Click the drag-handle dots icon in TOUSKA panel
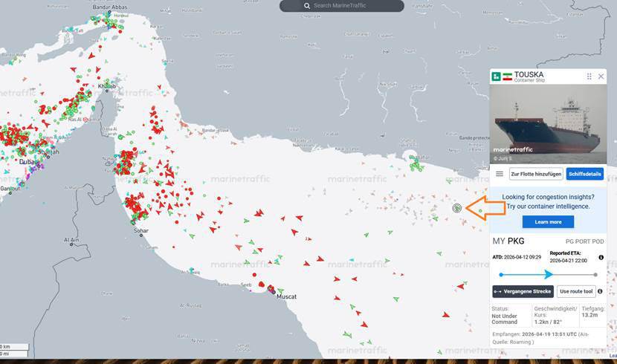This screenshot has width=617, height=364. pos(589,77)
